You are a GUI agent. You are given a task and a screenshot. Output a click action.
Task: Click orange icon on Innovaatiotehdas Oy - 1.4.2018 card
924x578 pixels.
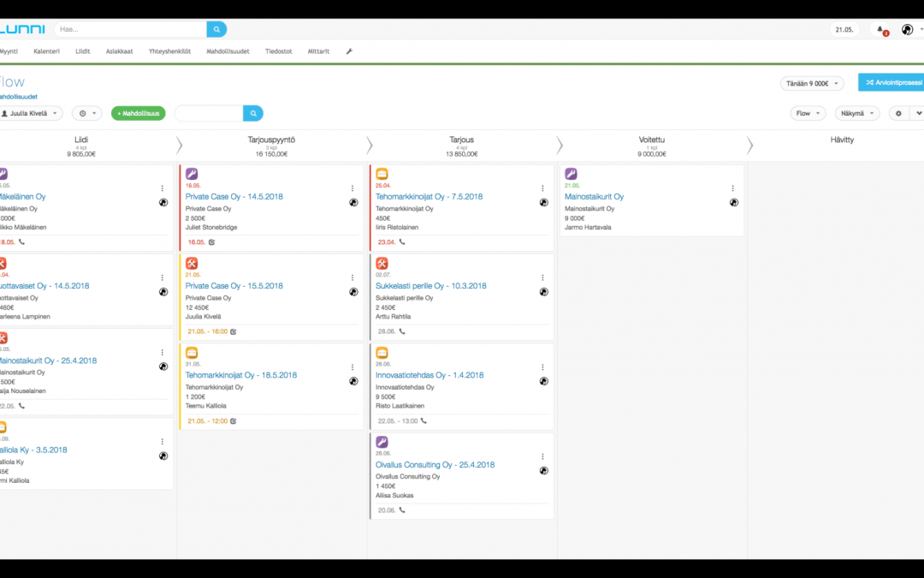(382, 353)
